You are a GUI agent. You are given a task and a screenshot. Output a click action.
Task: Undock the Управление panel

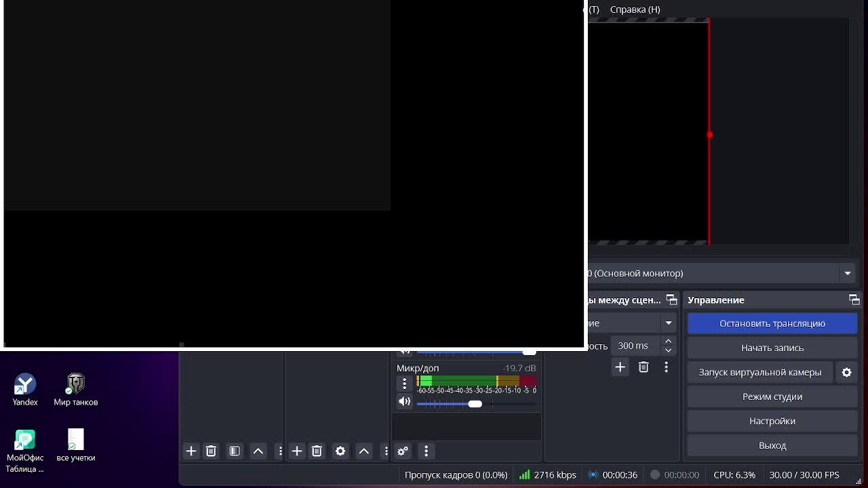pyautogui.click(x=854, y=300)
